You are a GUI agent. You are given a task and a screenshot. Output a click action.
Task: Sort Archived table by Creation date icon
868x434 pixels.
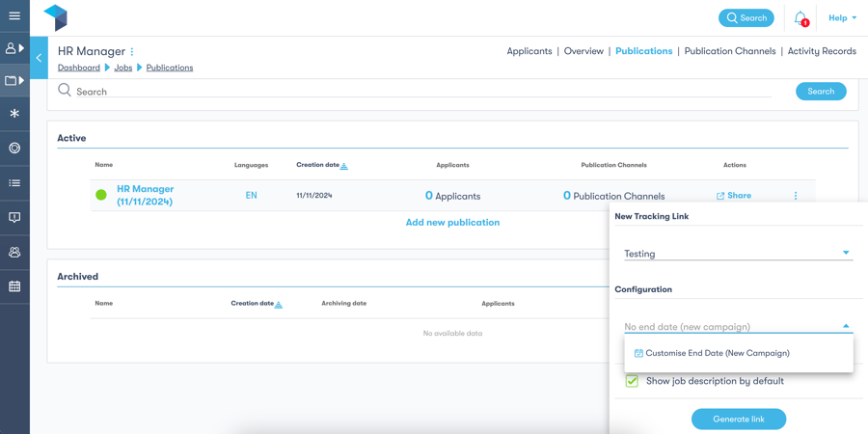point(279,304)
